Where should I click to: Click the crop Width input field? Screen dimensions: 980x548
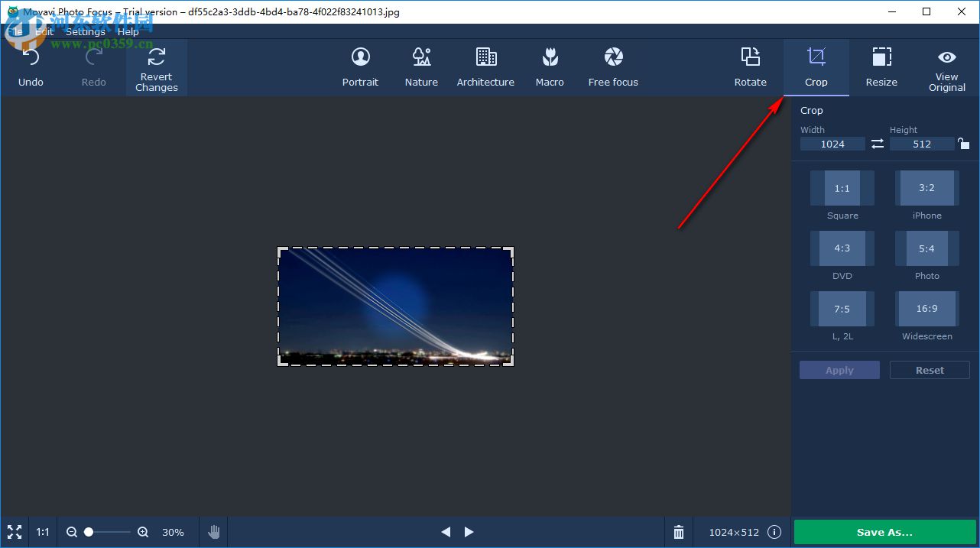832,143
